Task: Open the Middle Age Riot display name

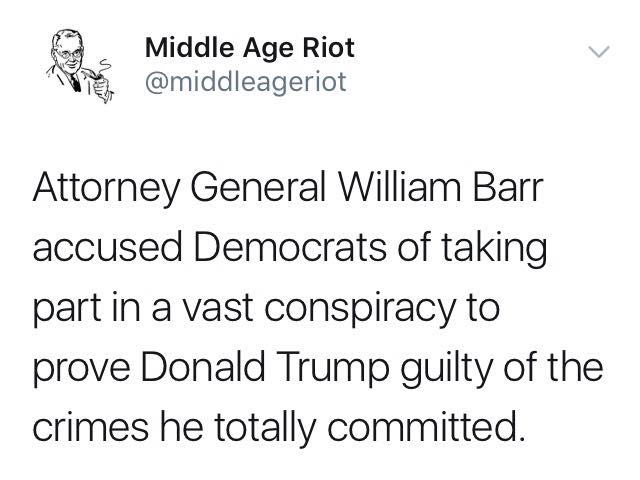Action: pyautogui.click(x=249, y=48)
